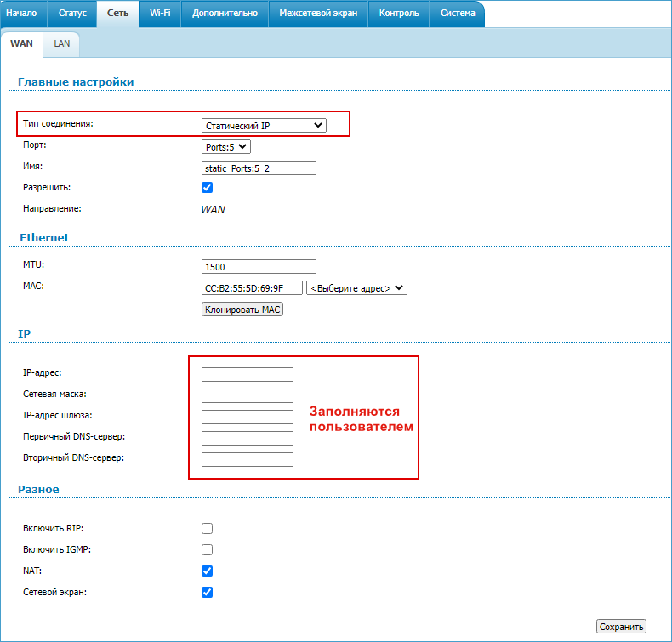Click the MAC address input field
Image resolution: width=672 pixels, height=642 pixels.
[252, 287]
